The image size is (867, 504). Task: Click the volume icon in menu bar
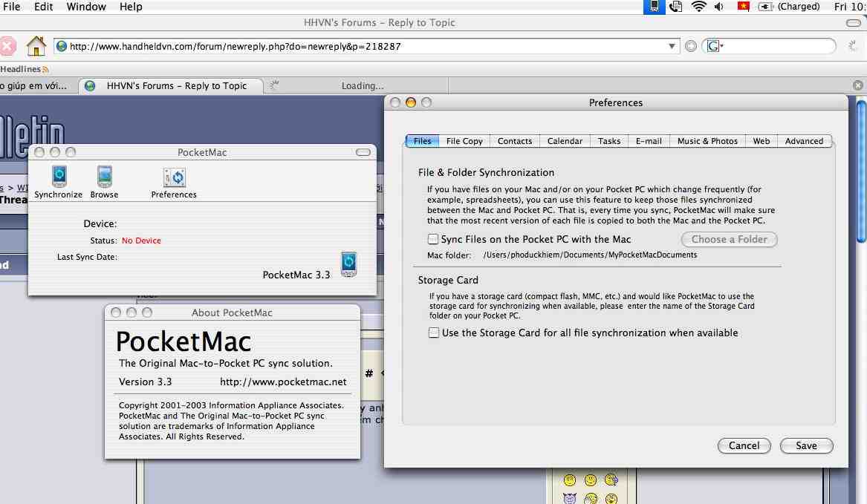point(719,7)
